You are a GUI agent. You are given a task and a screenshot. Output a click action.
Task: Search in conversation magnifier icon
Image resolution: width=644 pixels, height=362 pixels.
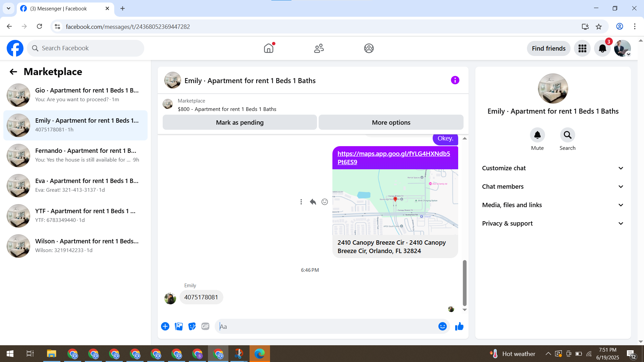point(568,135)
